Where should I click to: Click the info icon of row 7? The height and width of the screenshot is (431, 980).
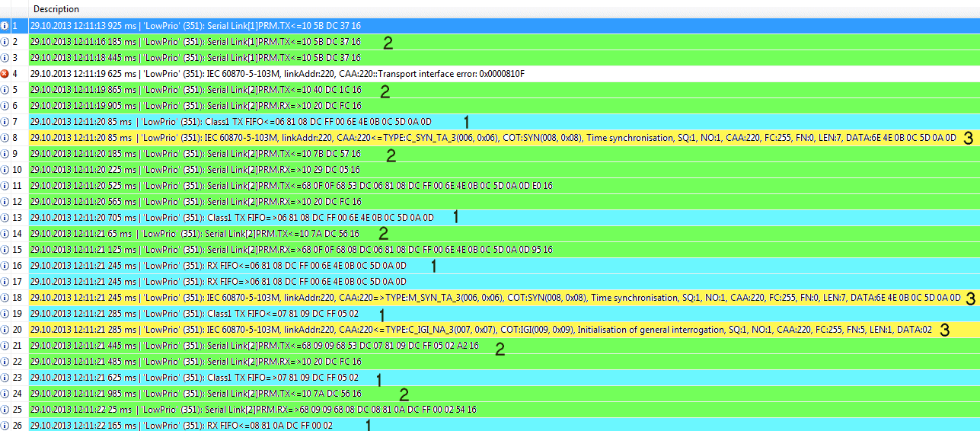click(5, 122)
